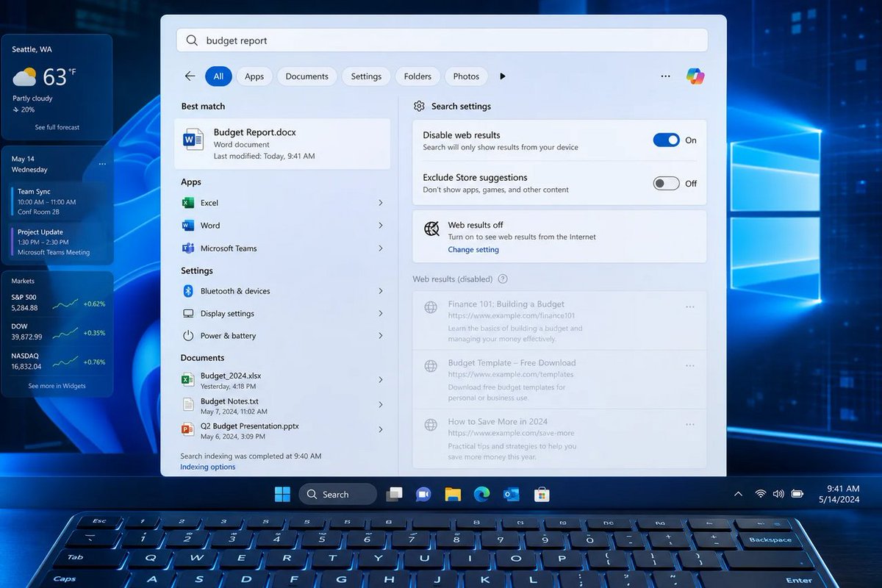The height and width of the screenshot is (588, 882).
Task: Open Outlook from the taskbar
Action: pyautogui.click(x=512, y=494)
